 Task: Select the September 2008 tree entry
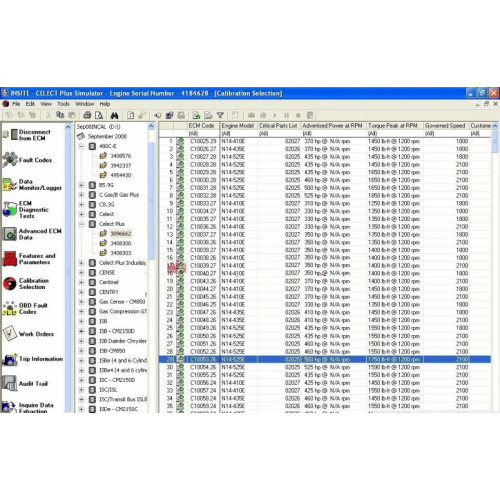107,136
